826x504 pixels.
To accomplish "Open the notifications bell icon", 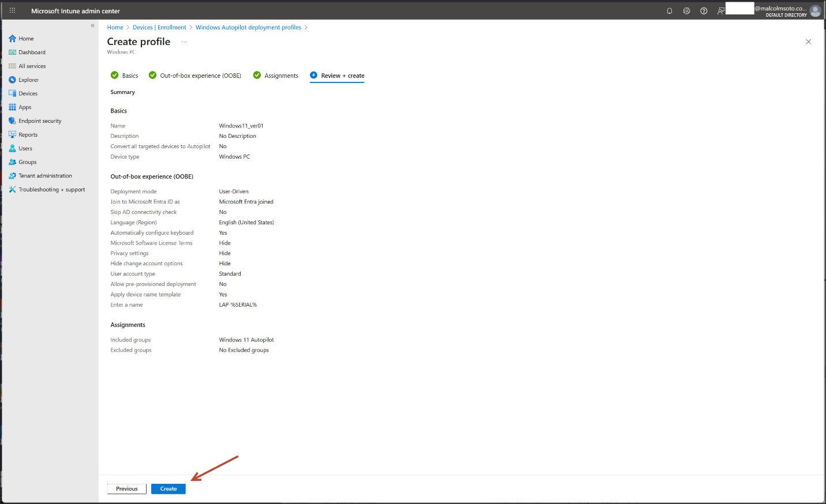I will [670, 11].
